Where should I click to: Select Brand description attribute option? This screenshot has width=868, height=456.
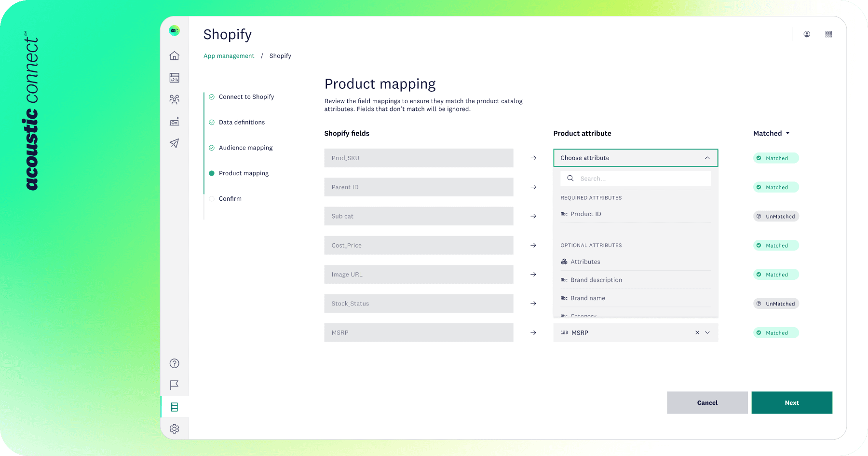[596, 280]
